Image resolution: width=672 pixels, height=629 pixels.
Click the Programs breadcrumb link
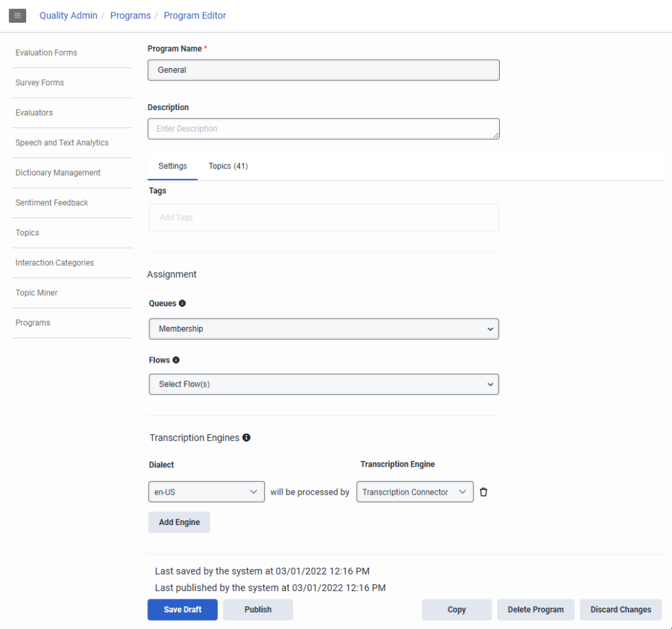click(x=130, y=15)
